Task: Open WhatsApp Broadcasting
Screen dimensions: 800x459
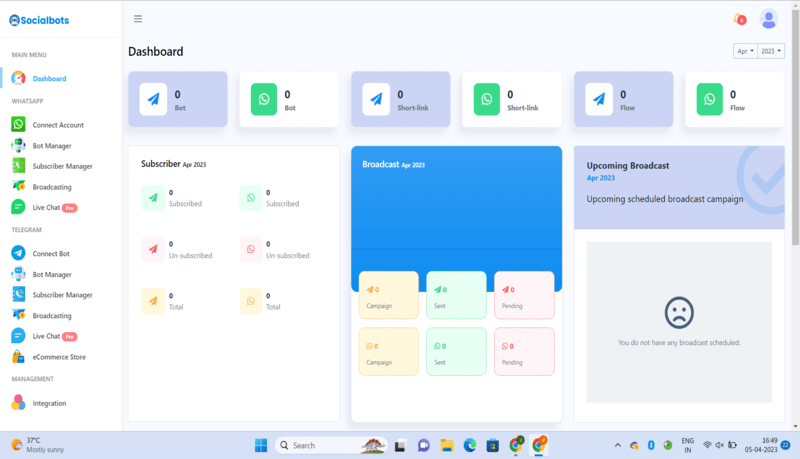Action: 52,187
